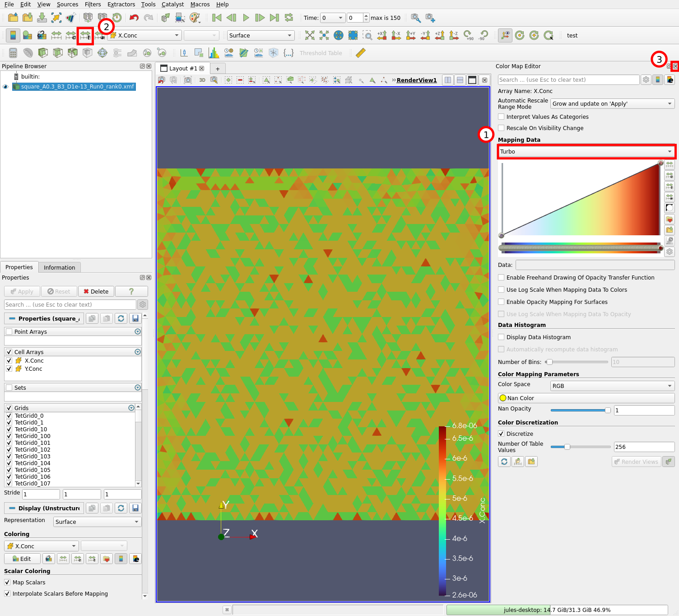
Task: Play the animation
Action: pos(246,18)
